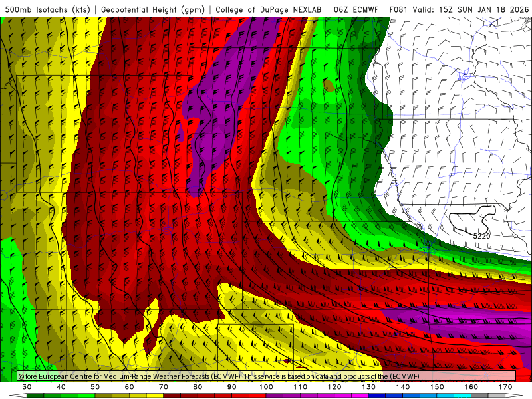This screenshot has height=399, width=532.
Task: Click the ECMWF copyright notice banner
Action: [x=267, y=376]
